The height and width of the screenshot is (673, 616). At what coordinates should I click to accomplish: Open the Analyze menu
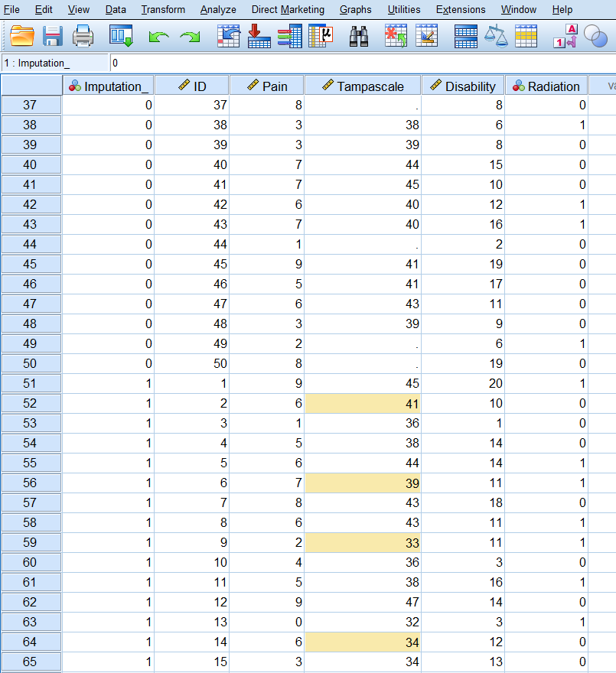[x=218, y=10]
